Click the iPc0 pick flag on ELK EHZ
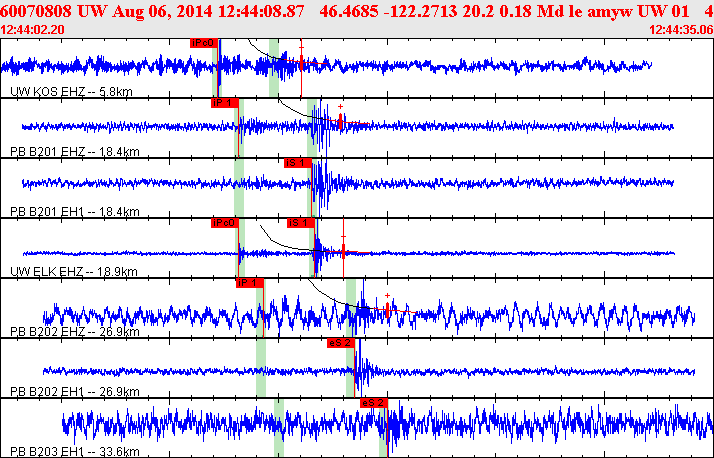 tap(224, 223)
